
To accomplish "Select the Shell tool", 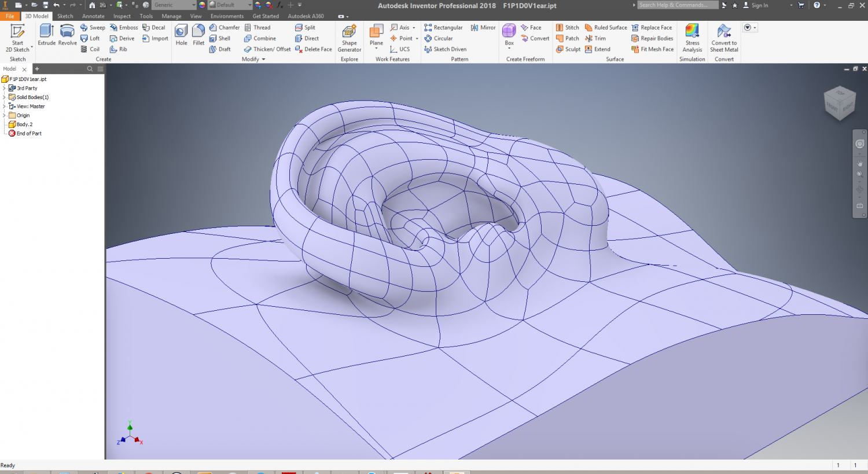I will click(220, 38).
